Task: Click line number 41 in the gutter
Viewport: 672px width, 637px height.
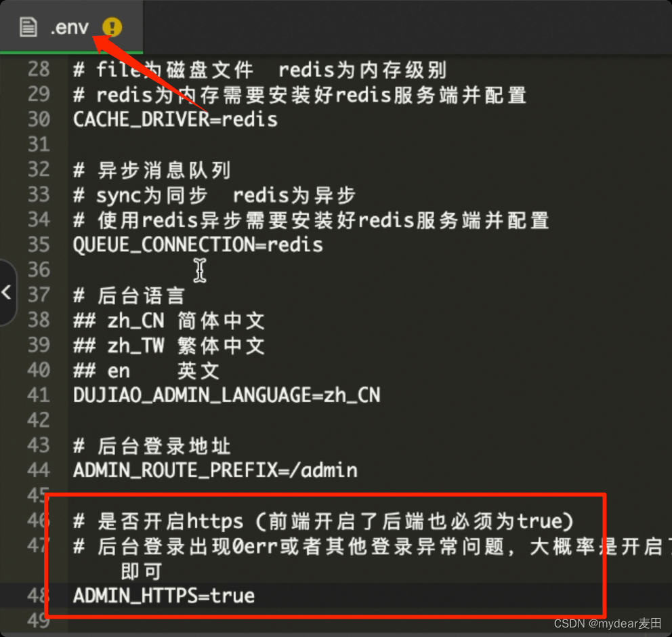Action: (39, 395)
